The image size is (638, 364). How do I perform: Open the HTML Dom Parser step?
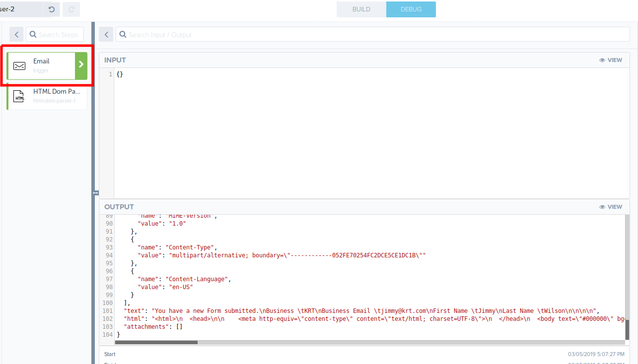46,95
